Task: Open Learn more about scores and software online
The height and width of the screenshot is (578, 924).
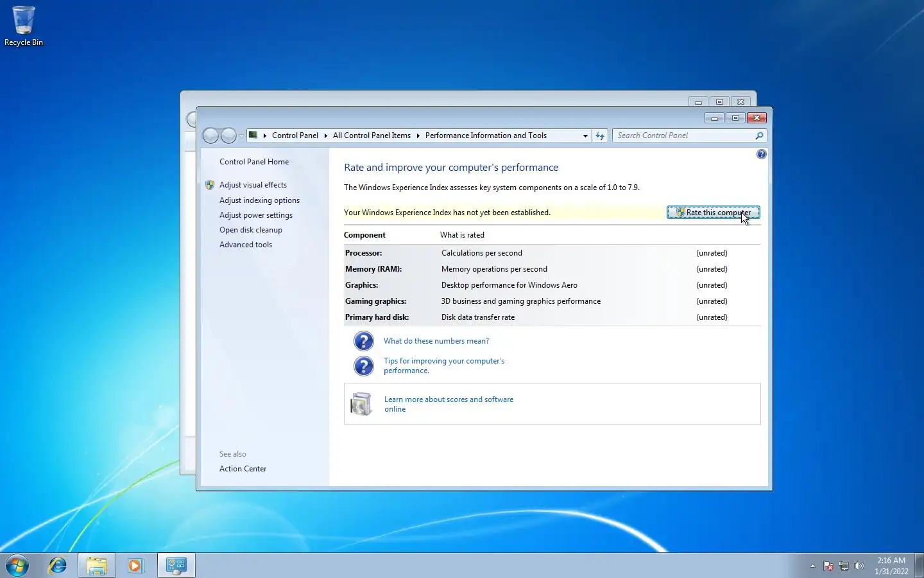Action: 449,404
